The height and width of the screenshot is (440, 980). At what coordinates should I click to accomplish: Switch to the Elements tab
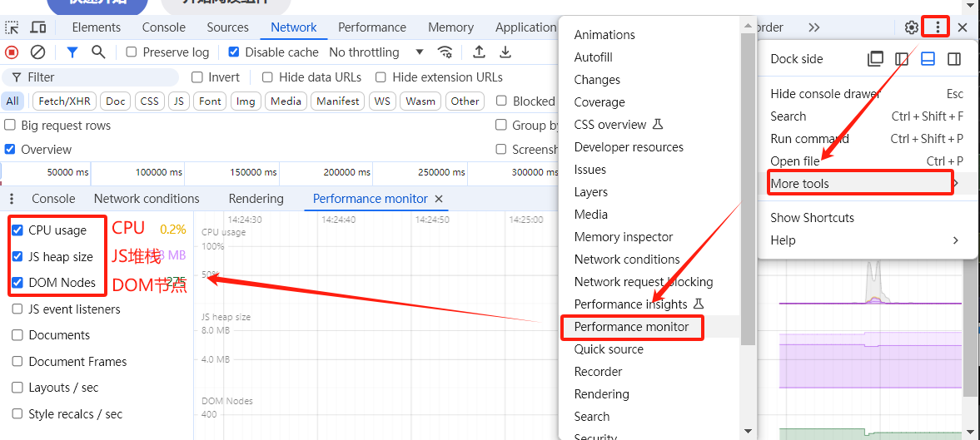coord(97,27)
